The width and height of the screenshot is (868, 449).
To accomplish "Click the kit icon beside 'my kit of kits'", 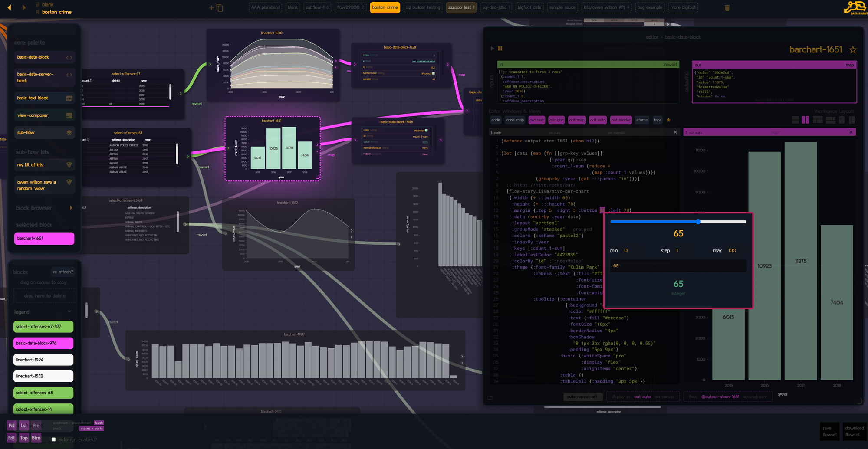I will (x=69, y=165).
